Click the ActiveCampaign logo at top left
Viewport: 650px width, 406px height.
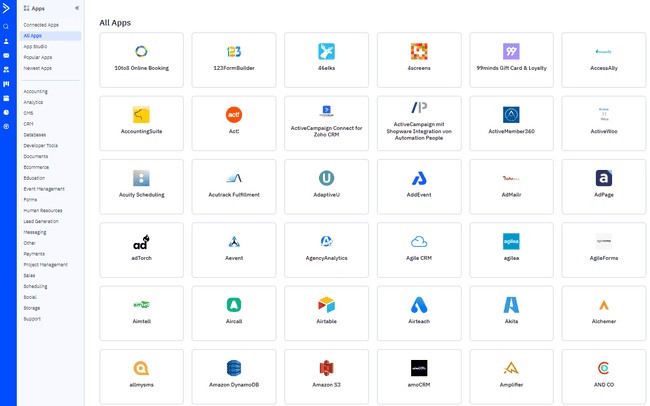pyautogui.click(x=7, y=8)
